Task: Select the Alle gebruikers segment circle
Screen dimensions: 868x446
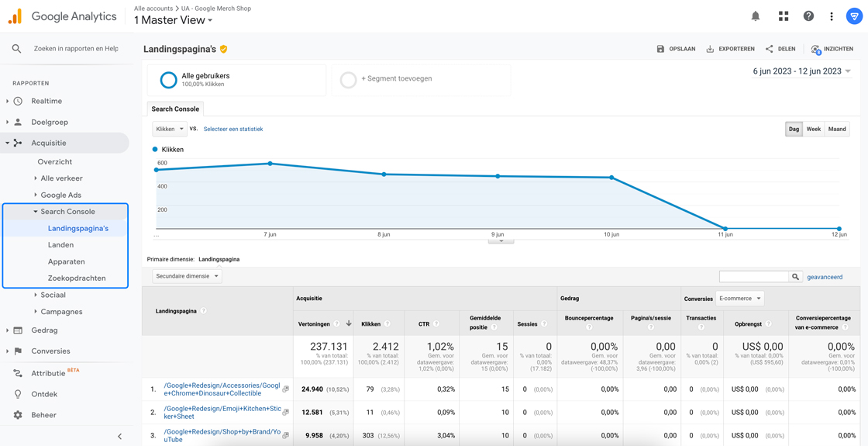Action: point(168,81)
